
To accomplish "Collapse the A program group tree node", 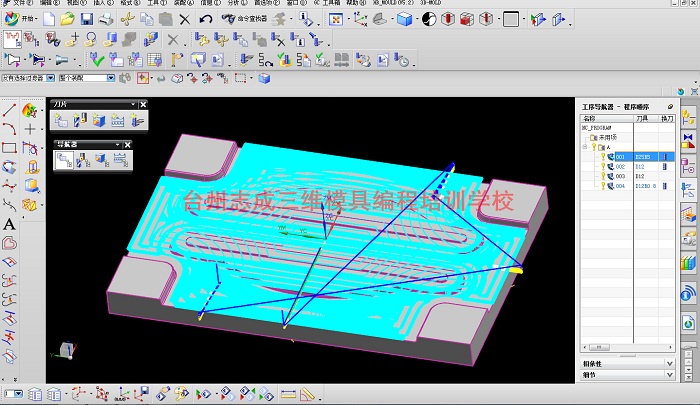I will [x=585, y=147].
